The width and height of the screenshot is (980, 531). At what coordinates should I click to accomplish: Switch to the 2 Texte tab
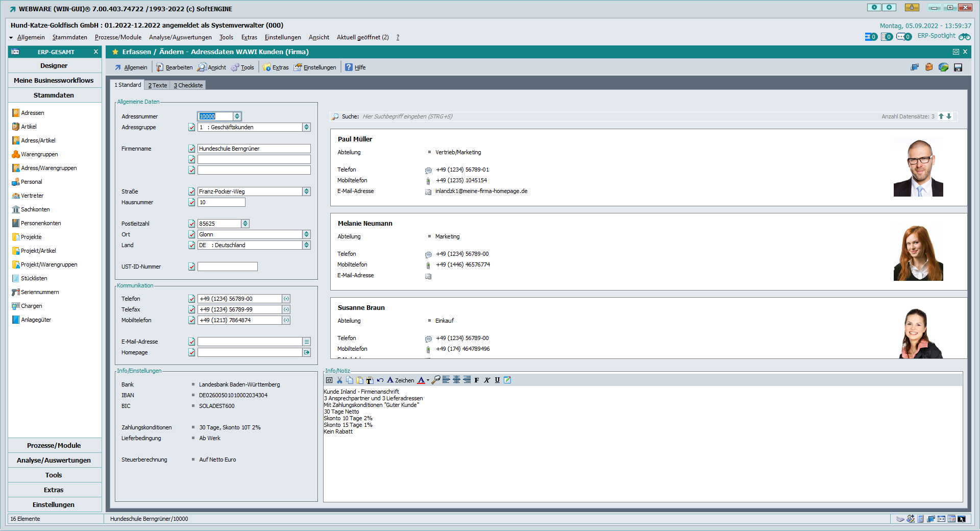(157, 85)
